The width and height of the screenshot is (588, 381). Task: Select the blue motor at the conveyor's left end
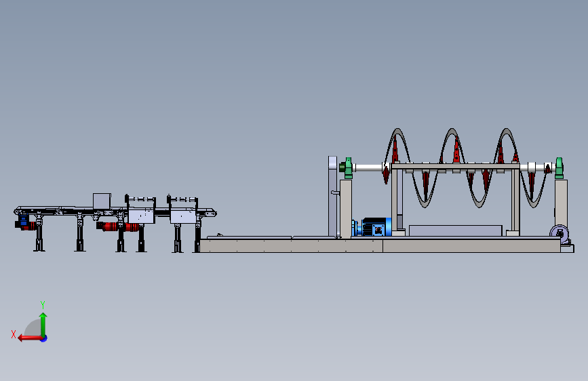click(x=23, y=220)
